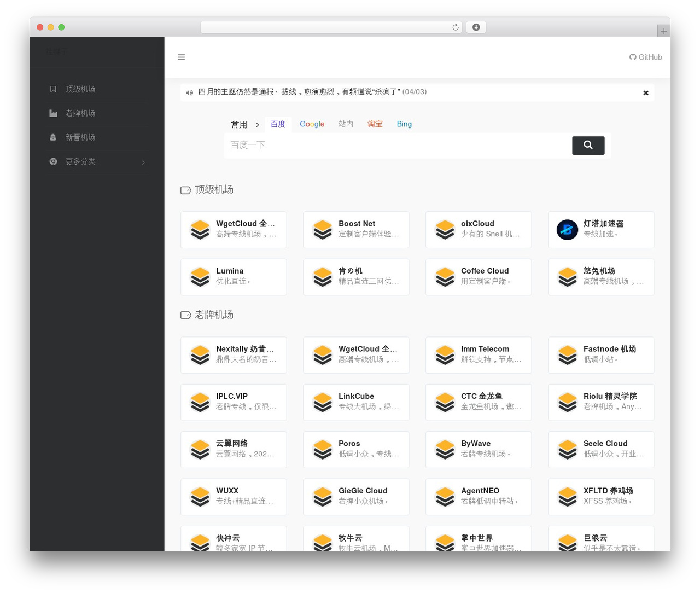The width and height of the screenshot is (700, 593).
Task: Click the GitHub link in header
Action: (645, 57)
